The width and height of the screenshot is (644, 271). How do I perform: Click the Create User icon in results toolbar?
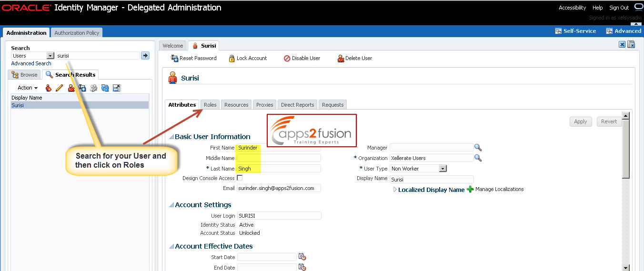coord(48,88)
